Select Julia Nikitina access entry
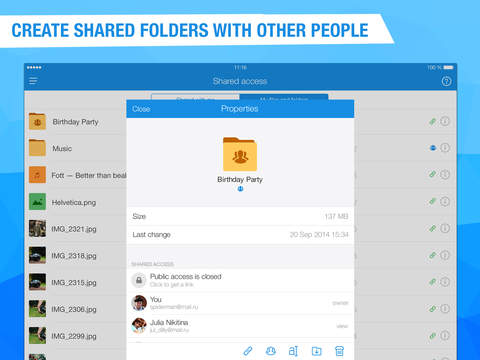The width and height of the screenshot is (480, 360). (x=240, y=326)
